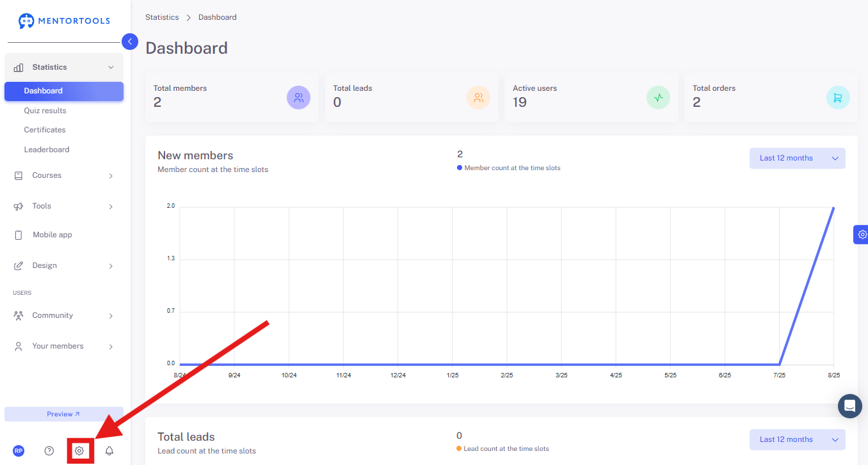
Task: Click the blue customizer gear tab on right edge
Action: 862,234
